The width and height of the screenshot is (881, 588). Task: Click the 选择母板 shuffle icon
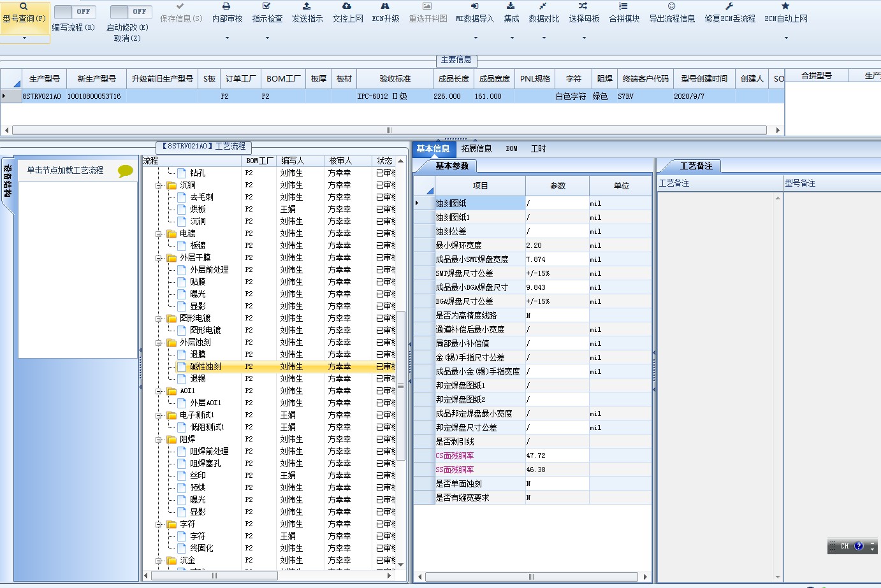pyautogui.click(x=583, y=6)
